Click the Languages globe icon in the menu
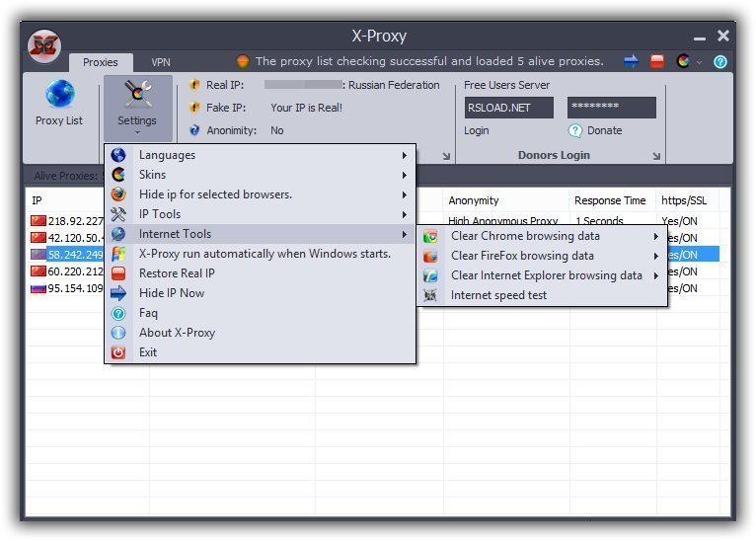This screenshot has width=756, height=541. pos(118,155)
